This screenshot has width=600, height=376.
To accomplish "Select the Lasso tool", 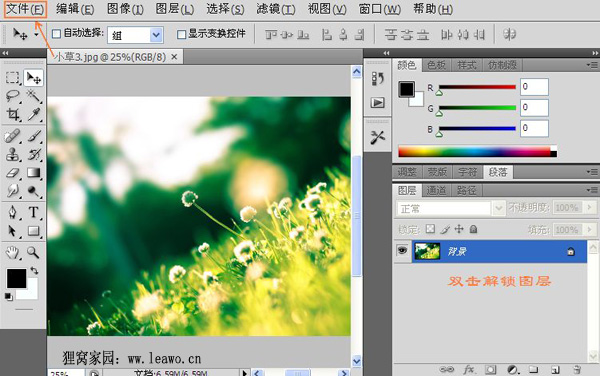I will [x=13, y=96].
